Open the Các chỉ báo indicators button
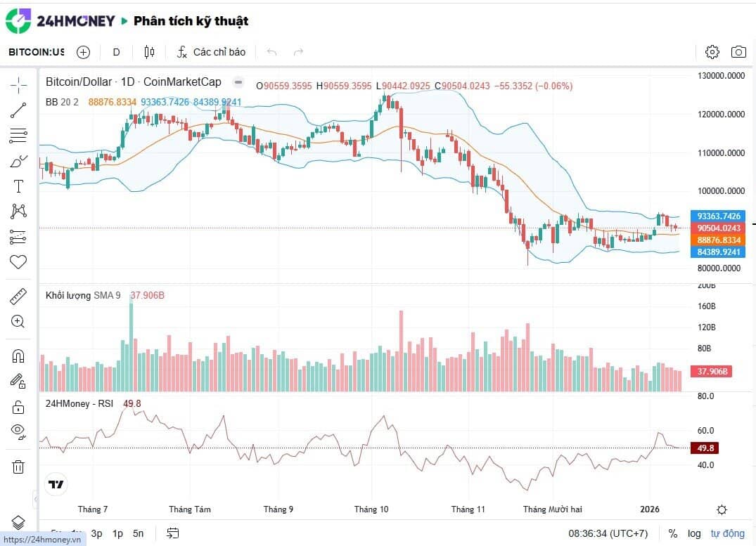Viewport: 756px width, 546px height. (211, 52)
